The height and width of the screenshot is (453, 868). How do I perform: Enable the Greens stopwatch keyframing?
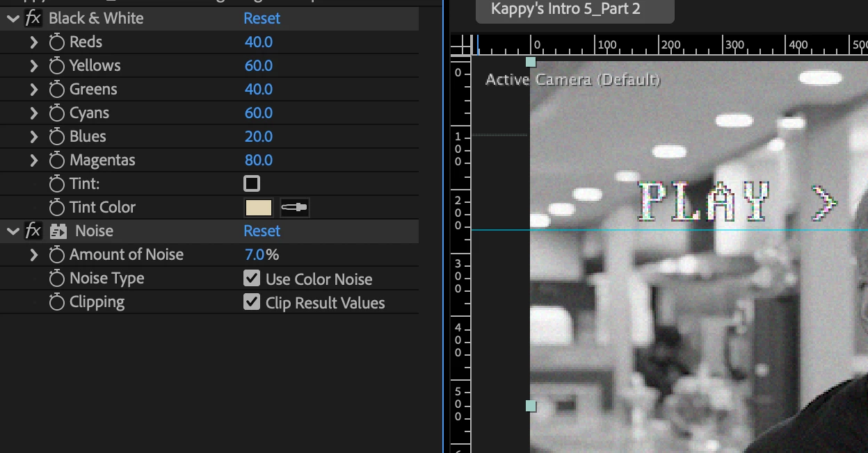tap(57, 90)
